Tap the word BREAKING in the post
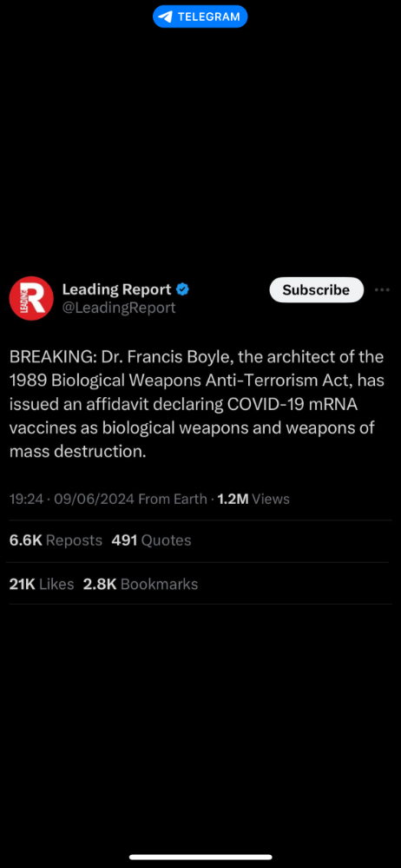Image resolution: width=401 pixels, height=868 pixels. click(x=53, y=357)
